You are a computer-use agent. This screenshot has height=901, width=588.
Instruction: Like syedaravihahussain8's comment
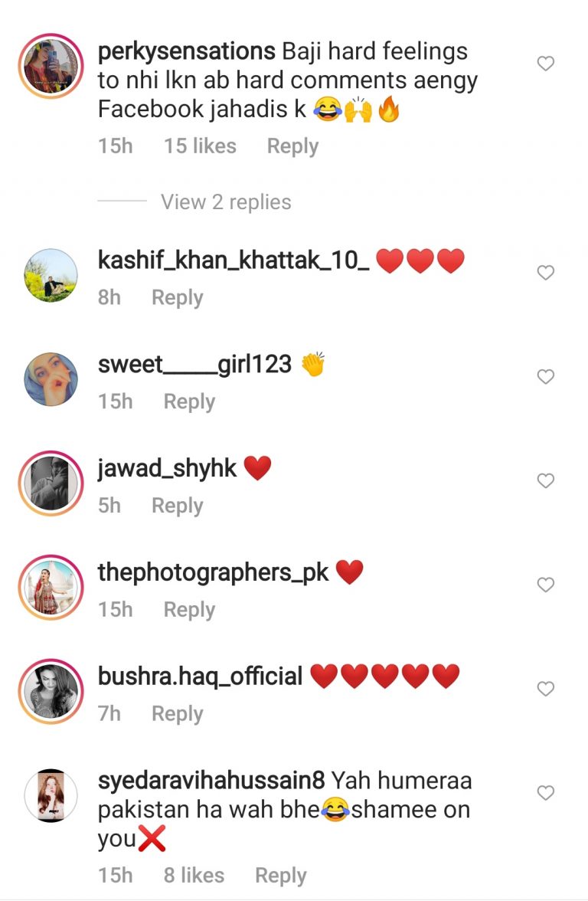[x=545, y=793]
